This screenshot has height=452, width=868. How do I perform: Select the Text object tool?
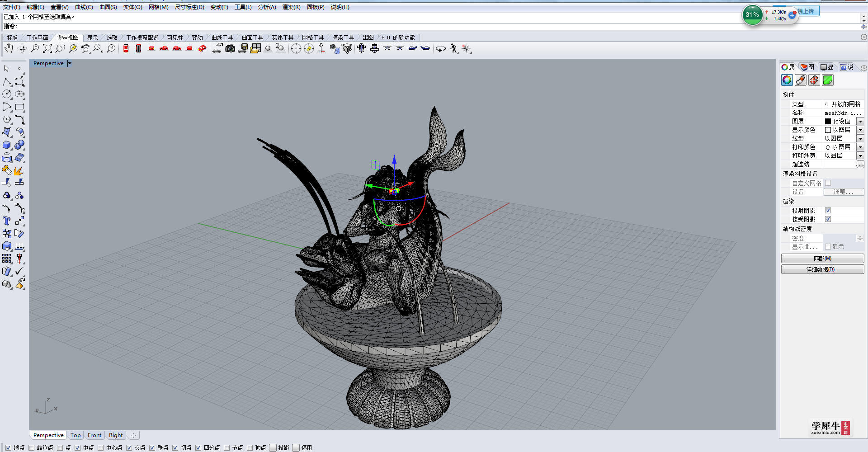click(x=7, y=221)
